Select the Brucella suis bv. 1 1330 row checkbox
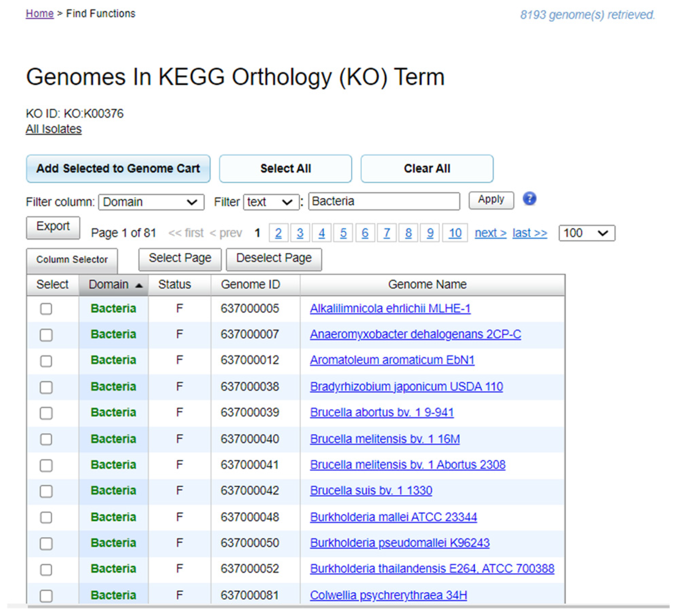Viewport: 675px width, 616px height. pos(46,491)
